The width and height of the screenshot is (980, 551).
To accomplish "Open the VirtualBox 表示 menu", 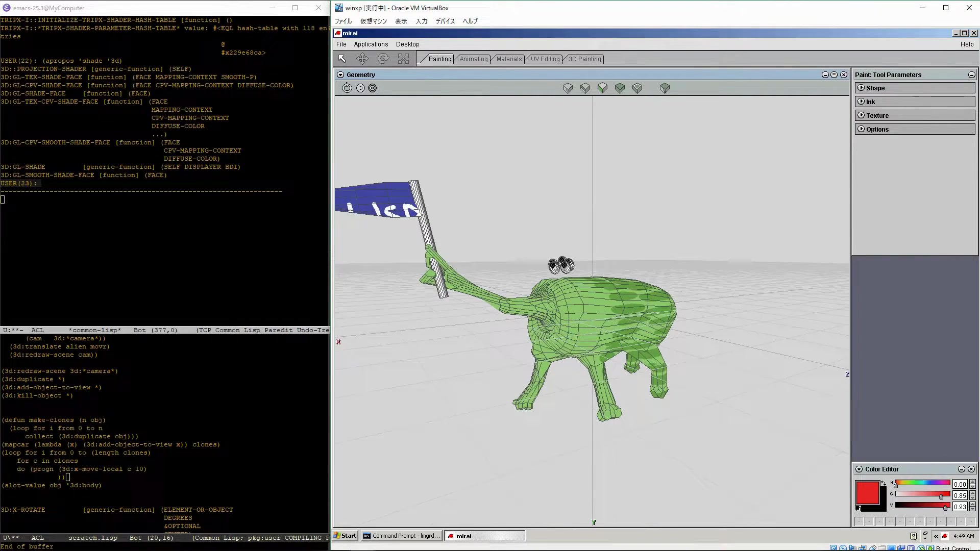I will pos(401,21).
